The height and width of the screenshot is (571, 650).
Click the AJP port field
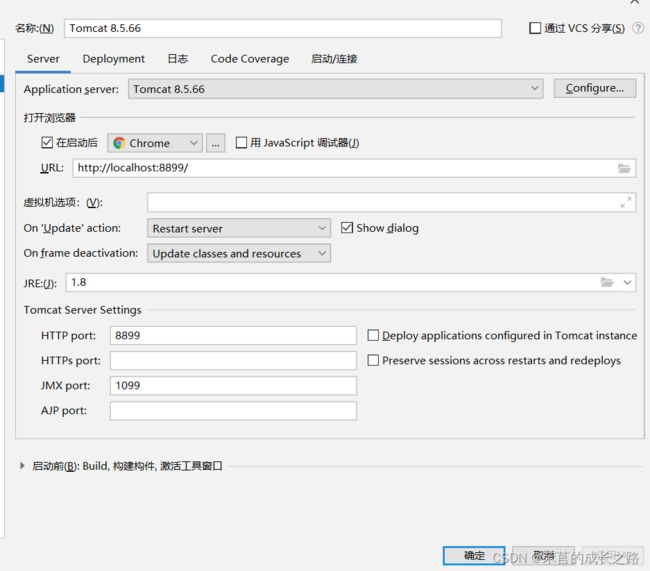click(233, 411)
